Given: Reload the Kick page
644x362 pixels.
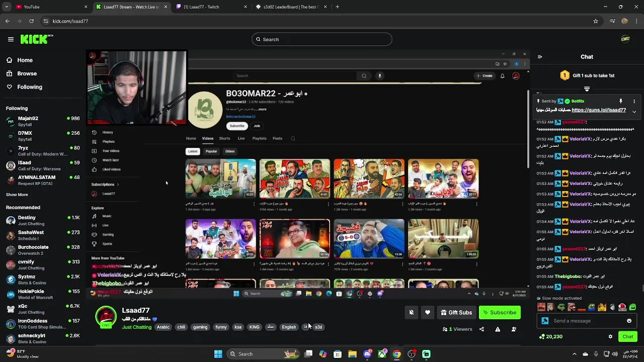Looking at the screenshot, I should coord(31,21).
